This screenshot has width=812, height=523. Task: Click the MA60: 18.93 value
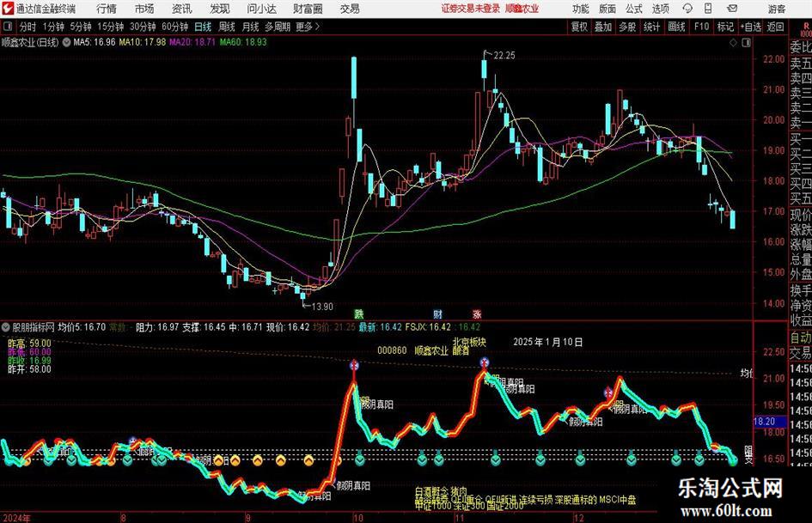[x=243, y=42]
